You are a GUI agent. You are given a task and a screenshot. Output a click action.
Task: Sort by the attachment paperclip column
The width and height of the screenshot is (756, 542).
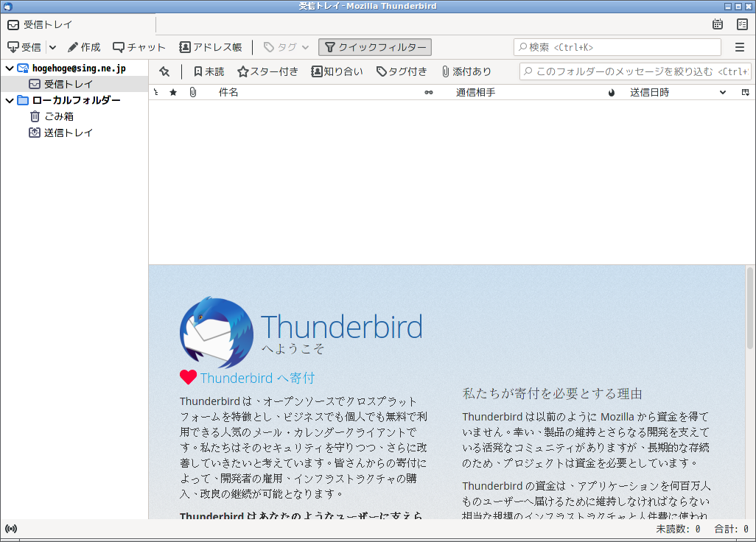click(193, 93)
